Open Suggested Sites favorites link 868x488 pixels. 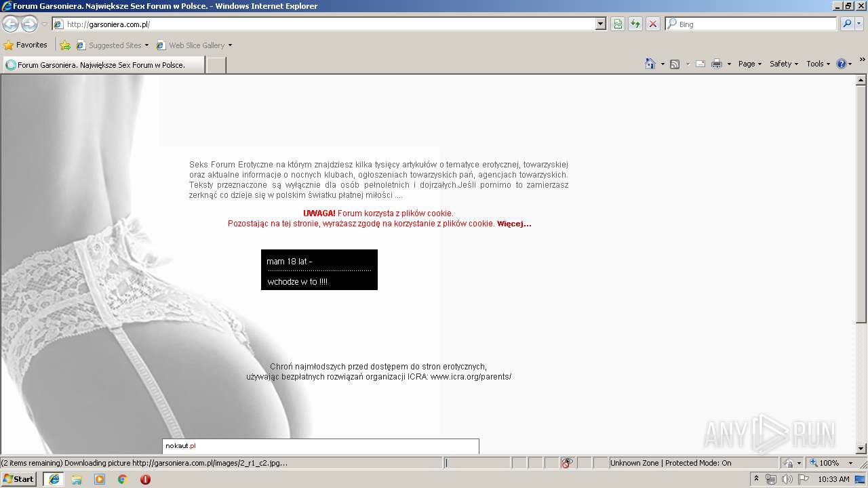coord(113,45)
